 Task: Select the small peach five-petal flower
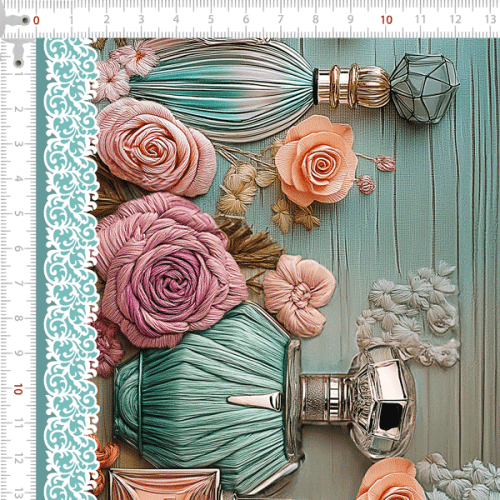(299, 295)
